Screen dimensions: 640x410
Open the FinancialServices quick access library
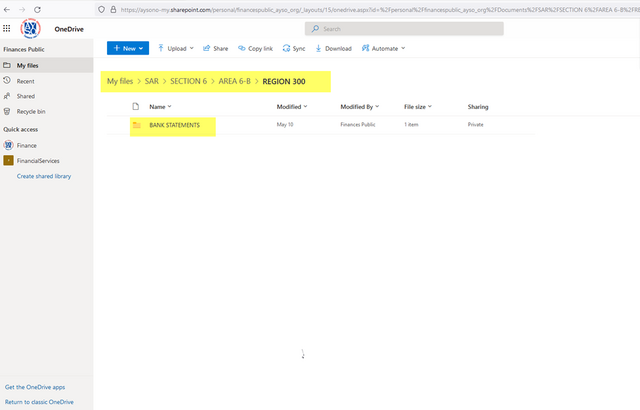[39, 160]
